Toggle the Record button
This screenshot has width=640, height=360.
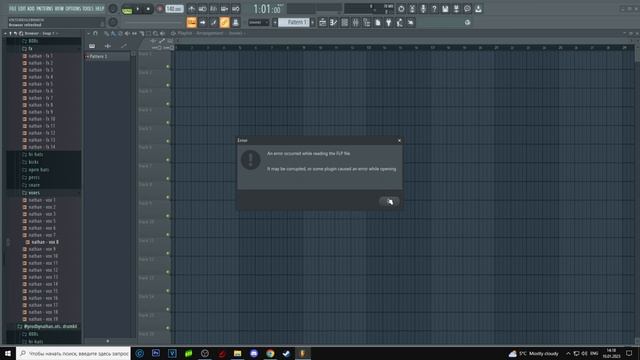160,9
